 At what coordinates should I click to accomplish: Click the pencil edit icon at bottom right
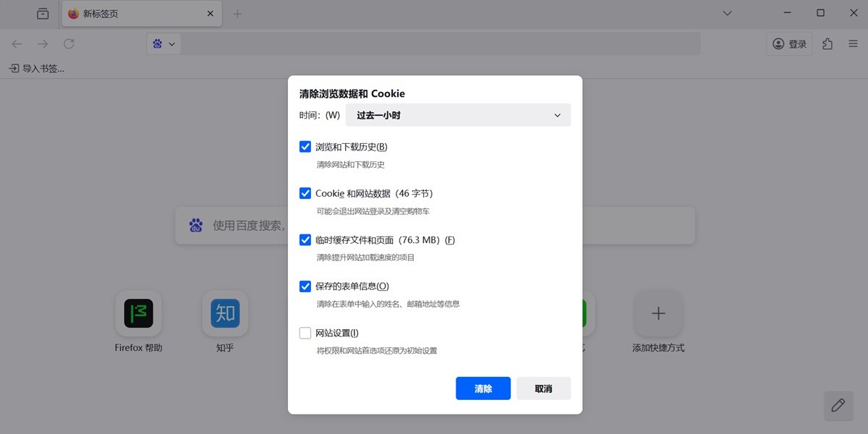(838, 406)
